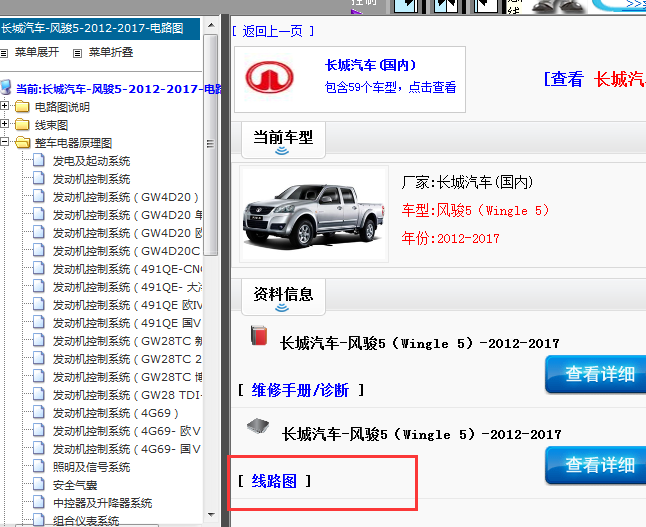This screenshot has height=527, width=646.
Task: Click the 菜单折叠 list icon
Action: click(x=77, y=54)
